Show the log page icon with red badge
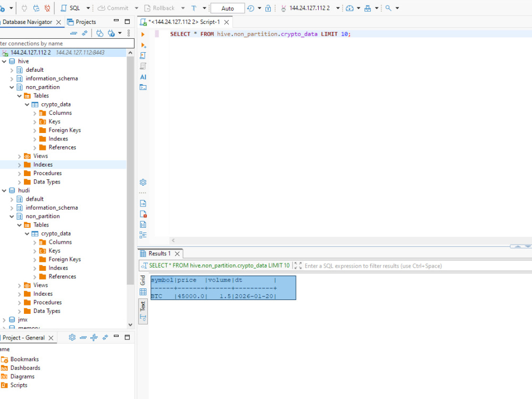This screenshot has width=532, height=399. click(143, 214)
